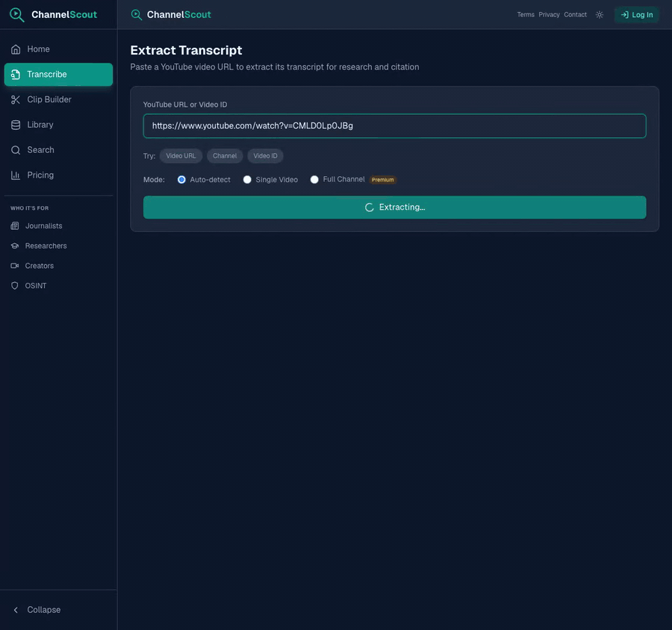Collapse the sidebar with chevron arrow

(x=16, y=610)
